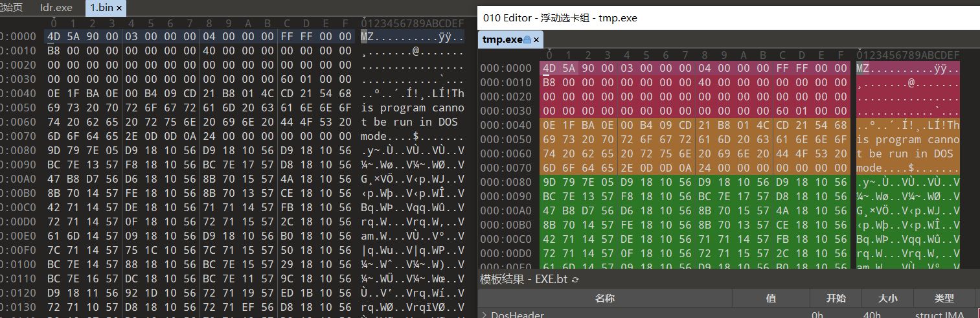Viewport: 980px width, 318px height.
Task: Close the 1.bin tab
Action: (119, 8)
